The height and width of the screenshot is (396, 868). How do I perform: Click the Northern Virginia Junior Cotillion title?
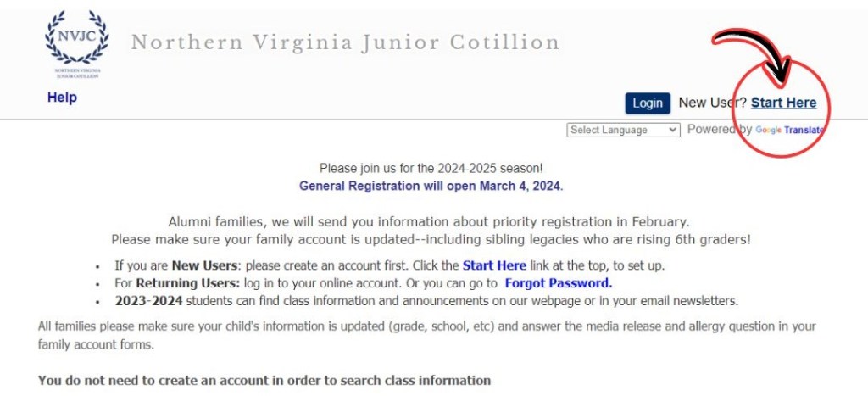pyautogui.click(x=345, y=42)
